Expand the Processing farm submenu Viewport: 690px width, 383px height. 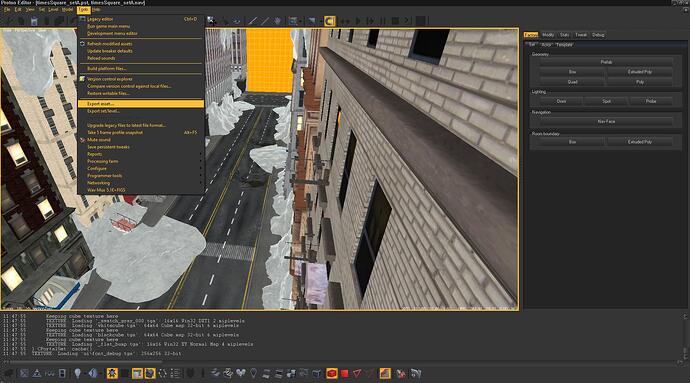141,161
